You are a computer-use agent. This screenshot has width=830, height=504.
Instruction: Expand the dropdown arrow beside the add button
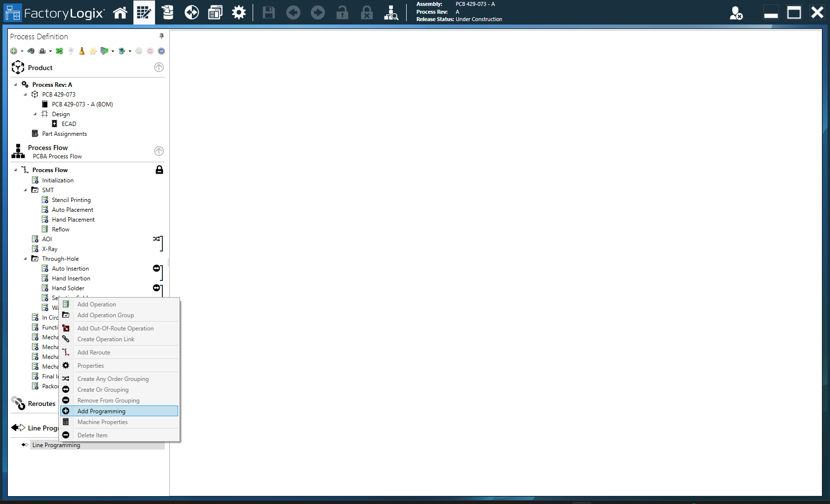coord(22,50)
